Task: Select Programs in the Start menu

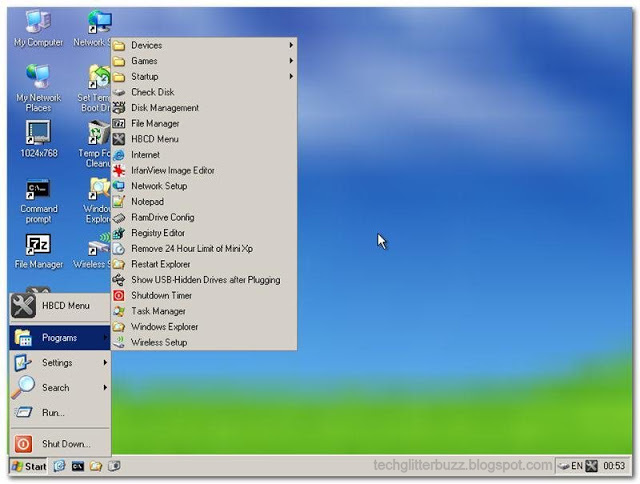Action: 60,337
